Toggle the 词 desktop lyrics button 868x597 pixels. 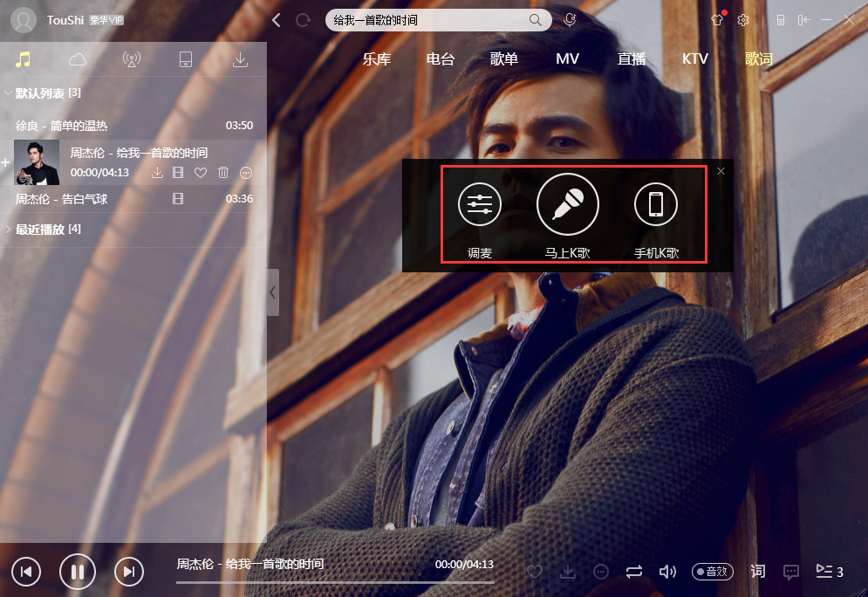point(758,572)
